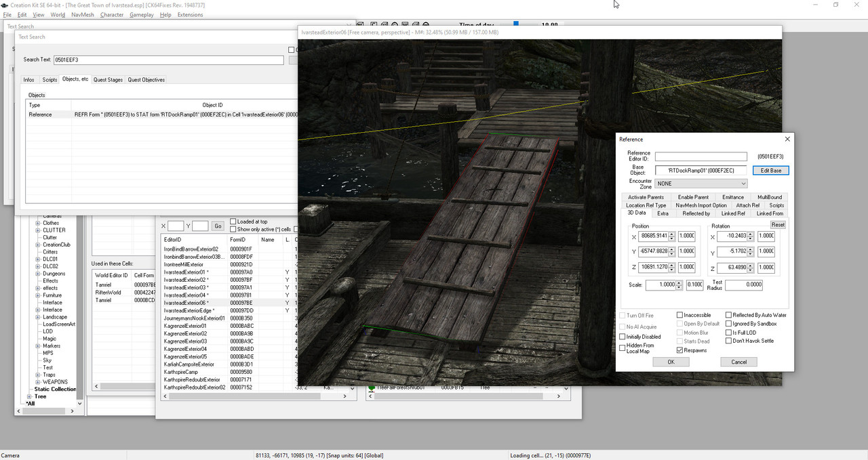Click Go button beside Y coordinate field
The width and height of the screenshot is (868, 460).
click(218, 226)
